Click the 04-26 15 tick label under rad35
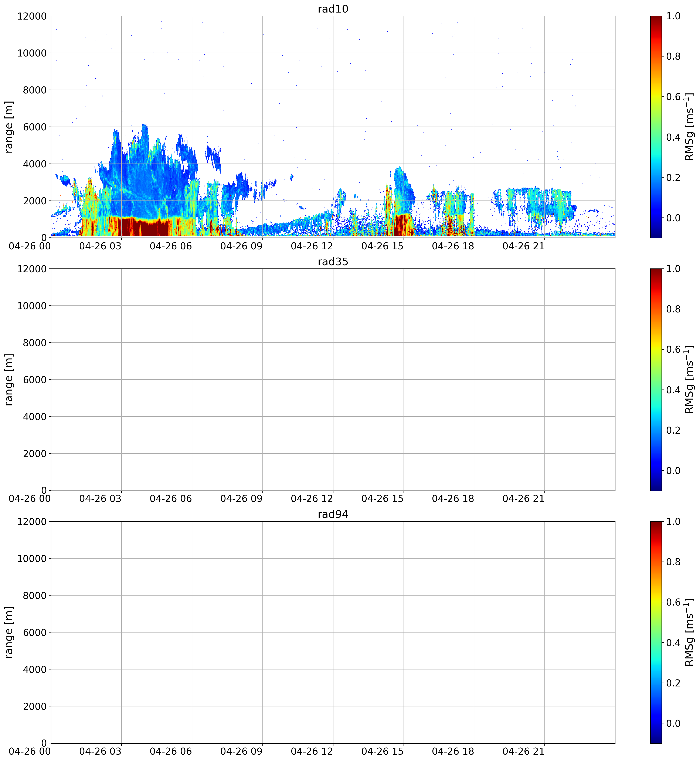 pyautogui.click(x=383, y=499)
